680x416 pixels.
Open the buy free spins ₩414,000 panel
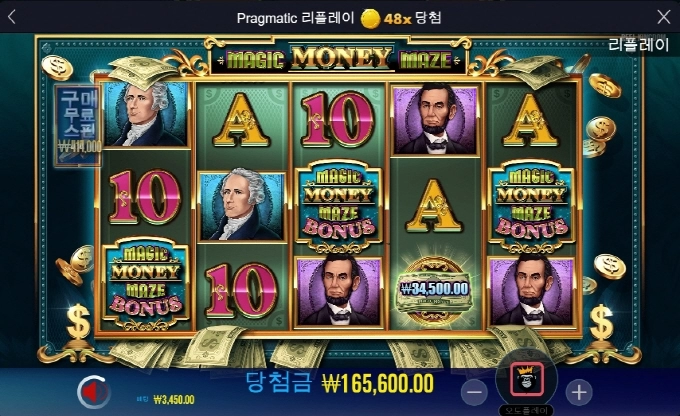[78, 125]
